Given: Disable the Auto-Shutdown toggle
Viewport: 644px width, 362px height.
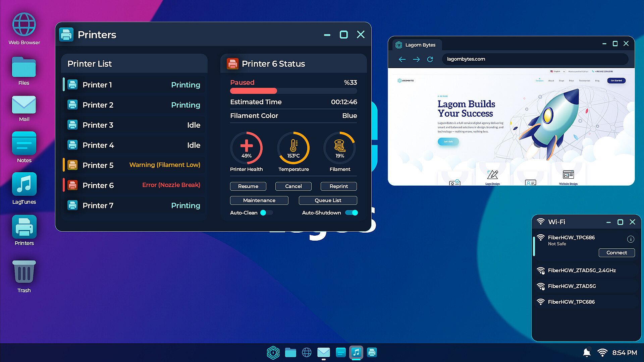Looking at the screenshot, I should tap(352, 213).
